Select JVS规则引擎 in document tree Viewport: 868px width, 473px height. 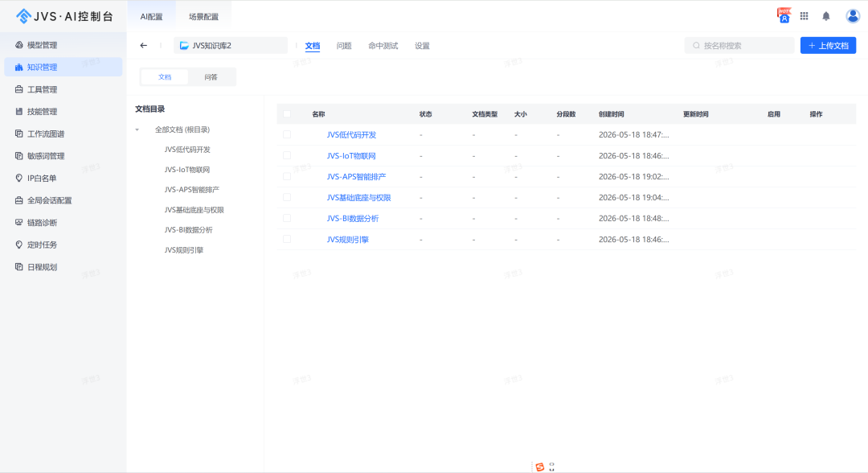pos(184,250)
